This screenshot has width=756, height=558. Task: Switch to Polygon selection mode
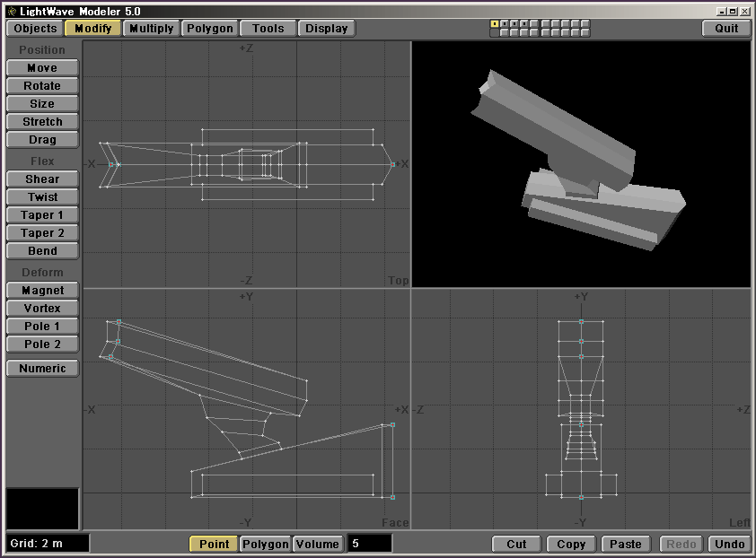266,545
